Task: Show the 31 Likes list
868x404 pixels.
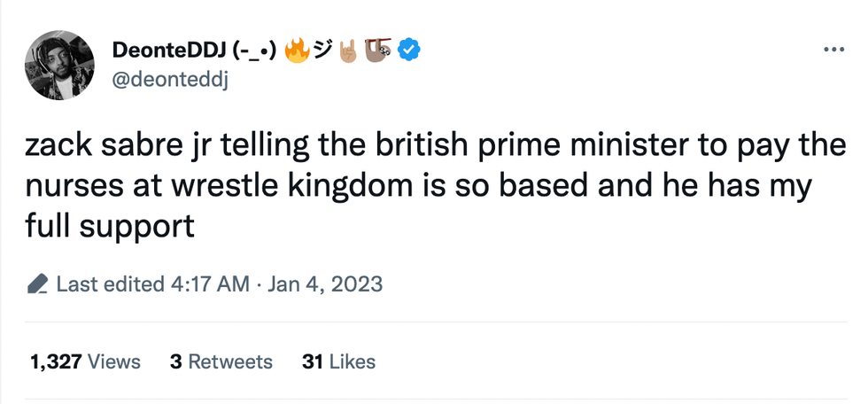Action: pyautogui.click(x=338, y=361)
